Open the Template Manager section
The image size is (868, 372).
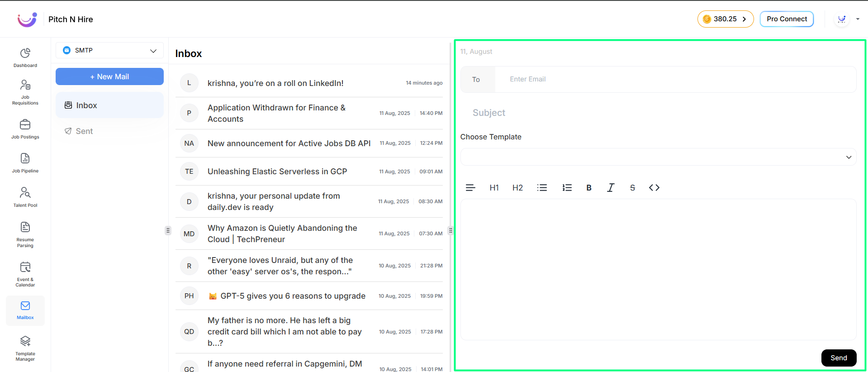[25, 348]
